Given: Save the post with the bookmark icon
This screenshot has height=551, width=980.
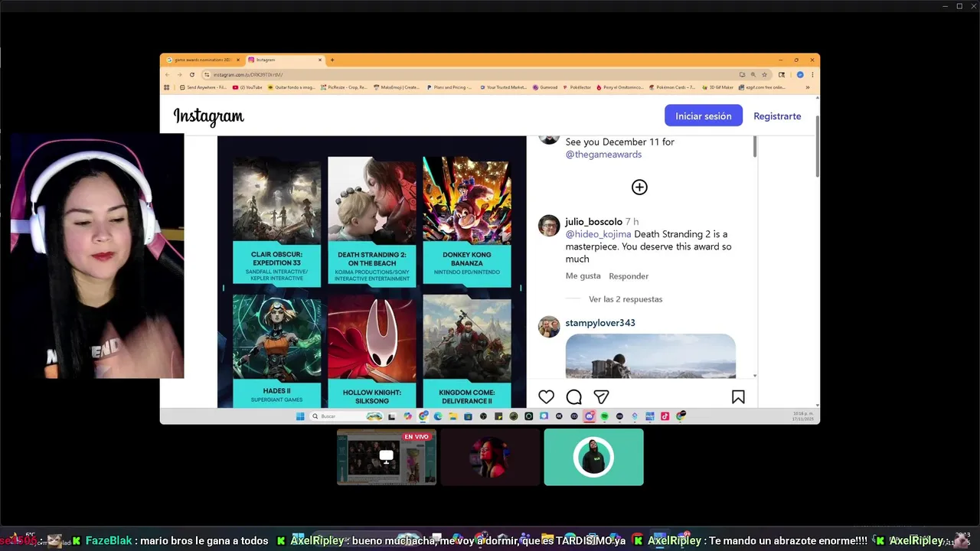Looking at the screenshot, I should (738, 396).
